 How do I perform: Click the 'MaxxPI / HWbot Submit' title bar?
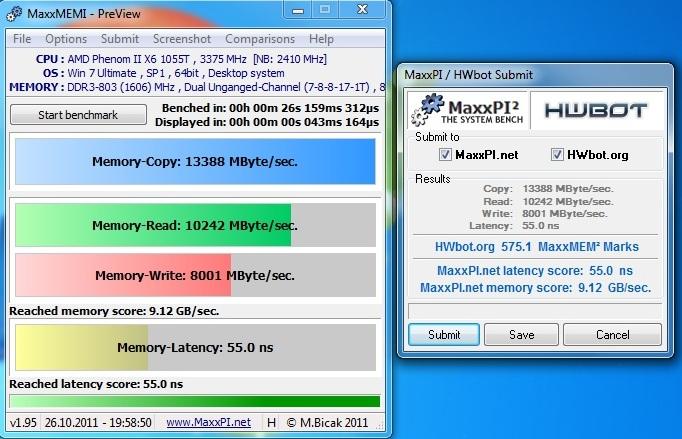[535, 75]
